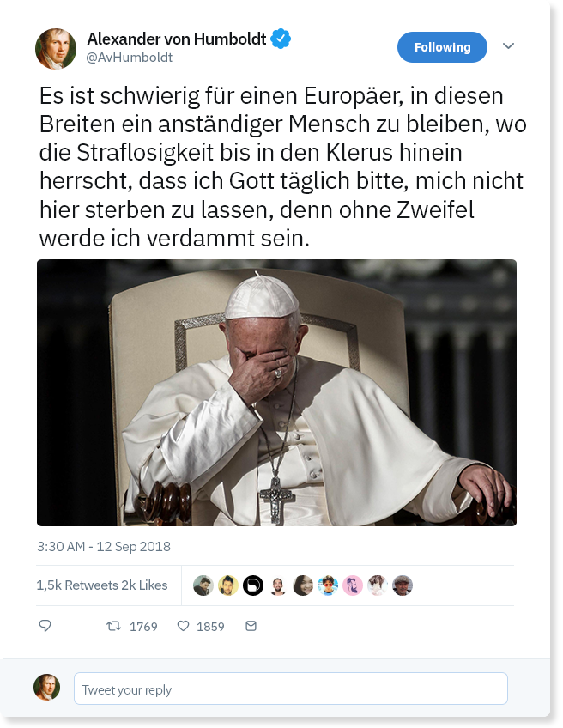Click the first liker avatar
Viewport: 563px width, 728px height.
203,585
